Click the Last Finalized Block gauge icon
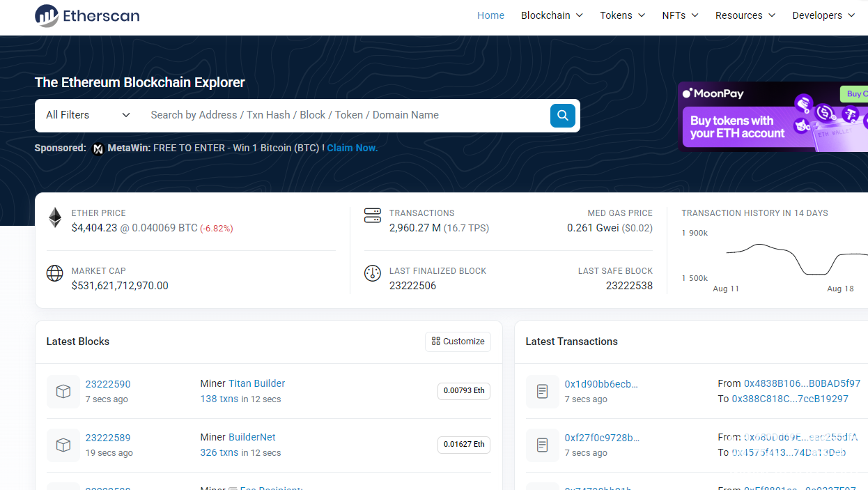Screen dimensions: 868x490 (x=373, y=273)
